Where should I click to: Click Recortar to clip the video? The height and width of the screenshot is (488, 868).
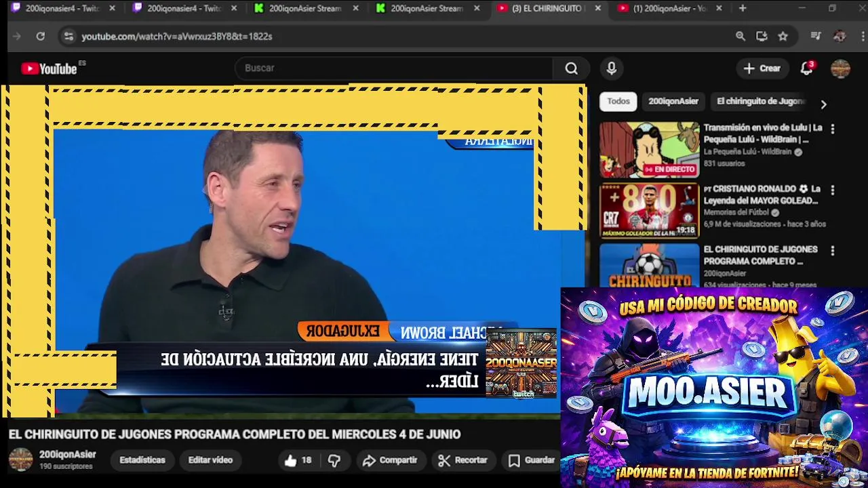pos(463,460)
